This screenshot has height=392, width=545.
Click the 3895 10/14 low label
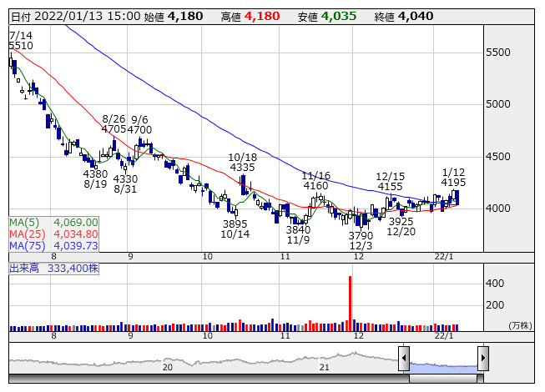click(x=235, y=229)
